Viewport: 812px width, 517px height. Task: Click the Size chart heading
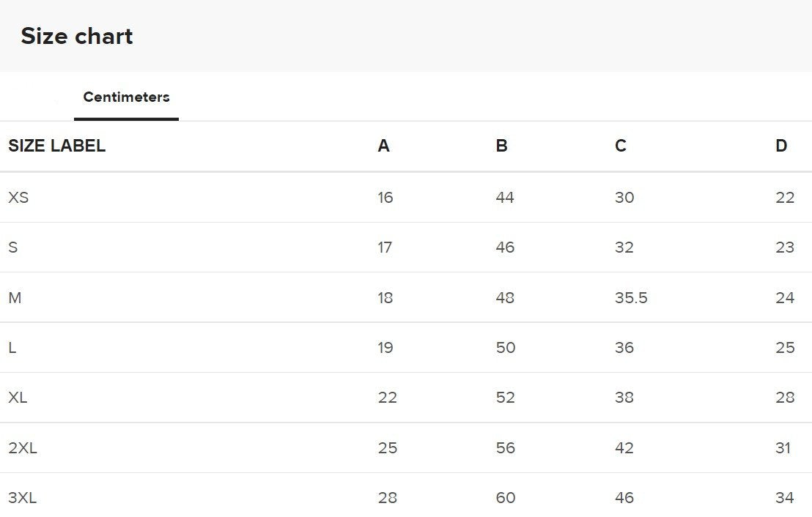click(x=77, y=36)
